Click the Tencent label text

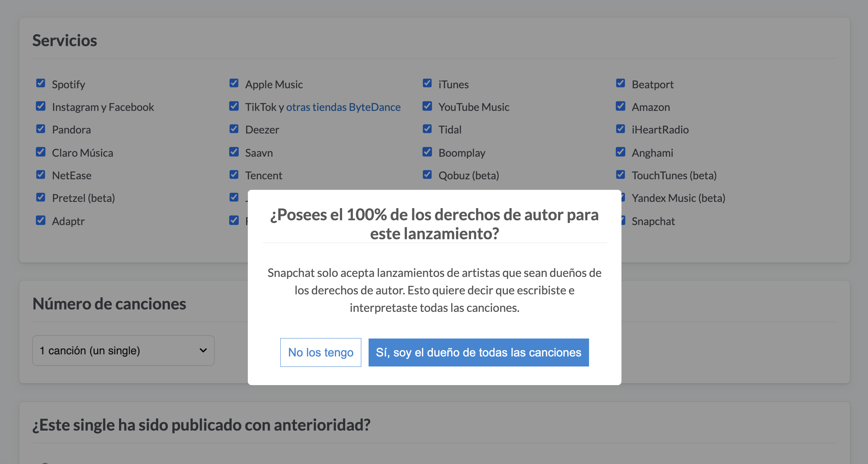(x=263, y=175)
